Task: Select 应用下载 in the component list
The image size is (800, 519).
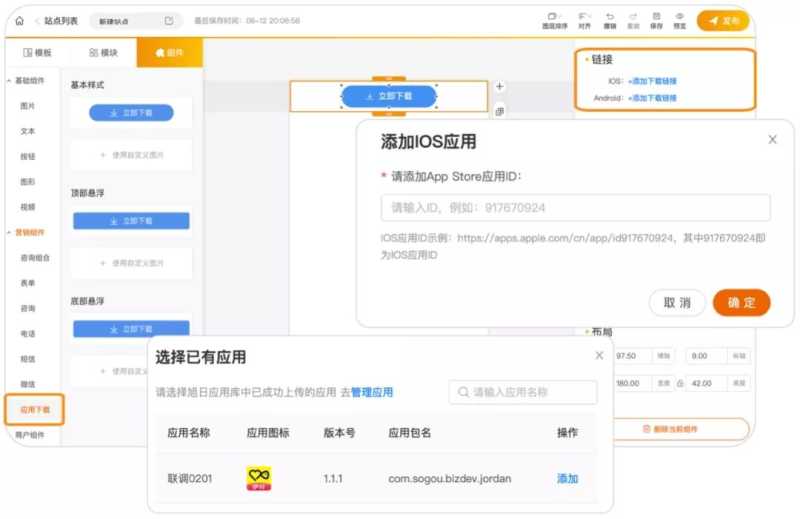Action: [x=35, y=409]
